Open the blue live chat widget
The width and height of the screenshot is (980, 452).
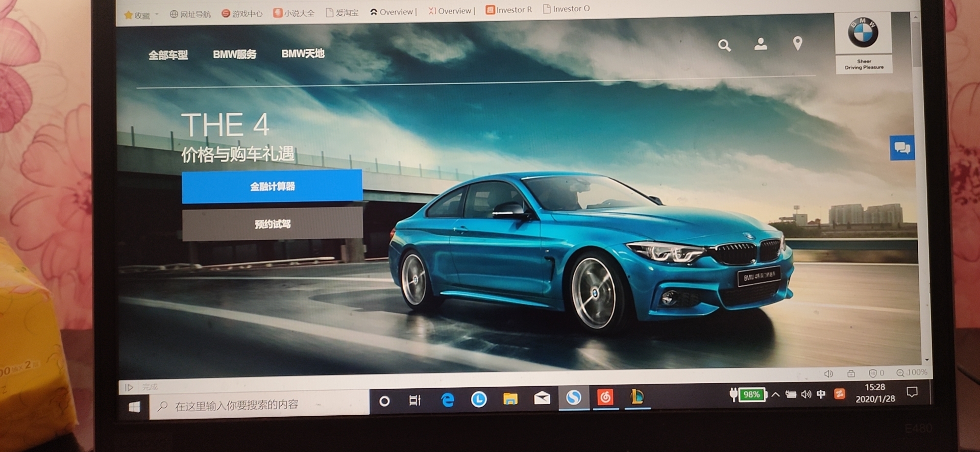click(x=902, y=148)
